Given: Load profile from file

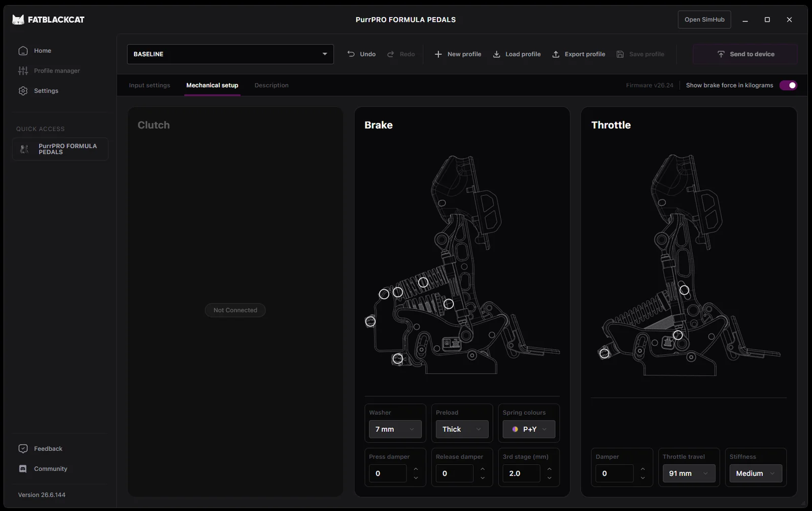Looking at the screenshot, I should click(x=517, y=54).
